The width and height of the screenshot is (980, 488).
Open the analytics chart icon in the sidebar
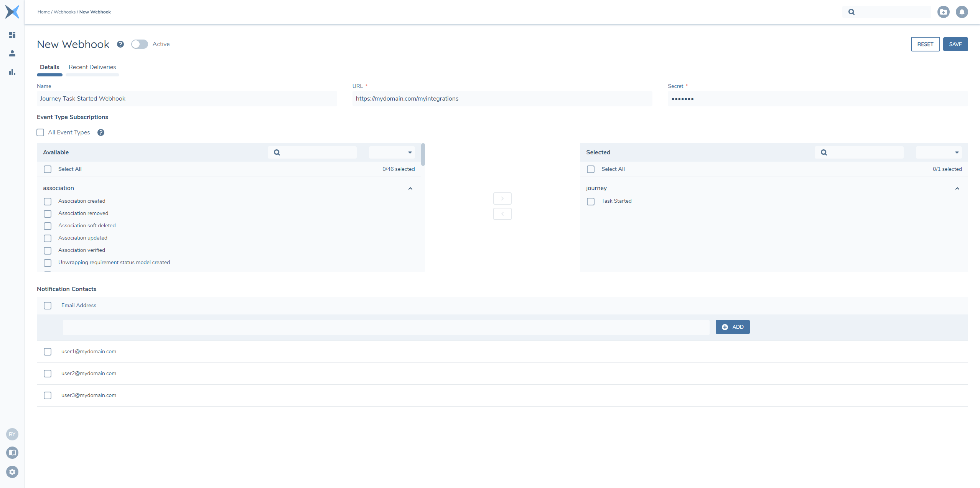tap(12, 72)
